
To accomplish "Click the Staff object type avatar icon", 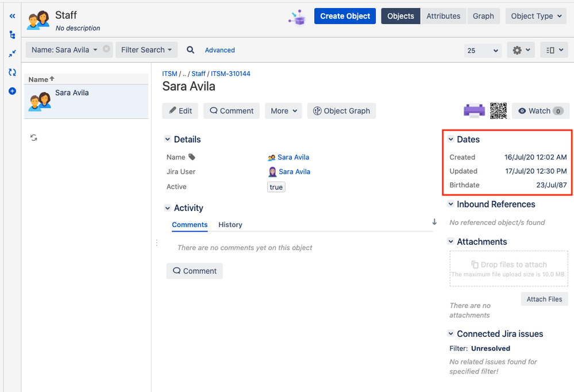I will point(38,20).
